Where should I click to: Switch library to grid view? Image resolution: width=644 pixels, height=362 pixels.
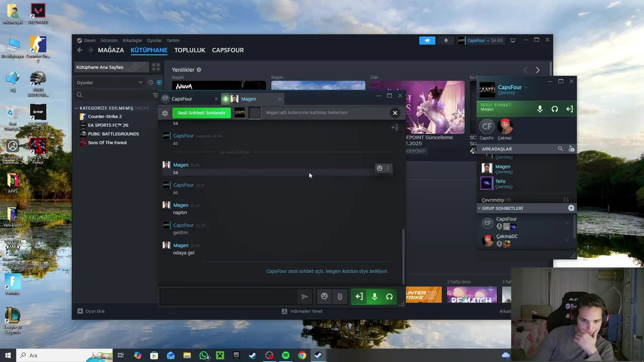click(156, 67)
